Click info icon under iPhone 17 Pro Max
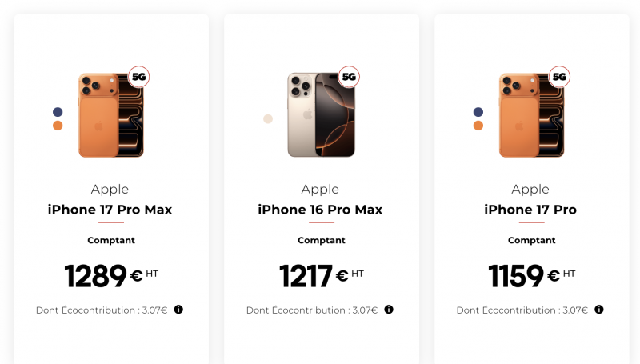 pos(178,310)
